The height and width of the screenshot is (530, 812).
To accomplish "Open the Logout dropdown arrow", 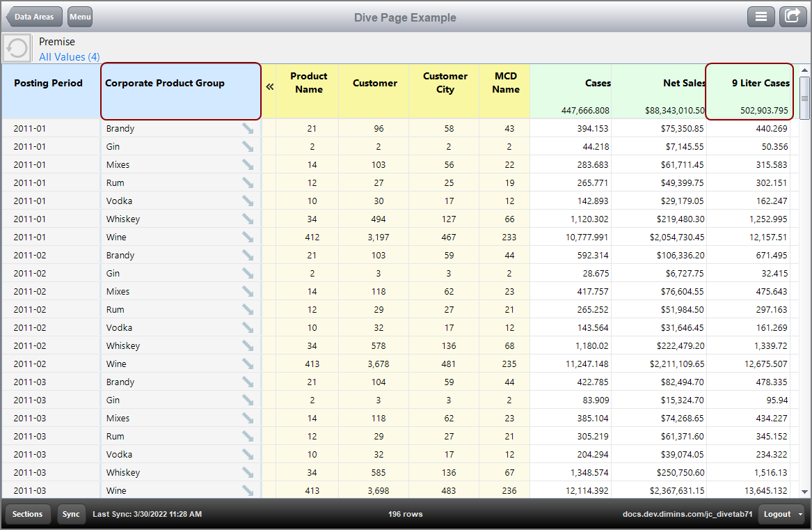I will pos(801,515).
